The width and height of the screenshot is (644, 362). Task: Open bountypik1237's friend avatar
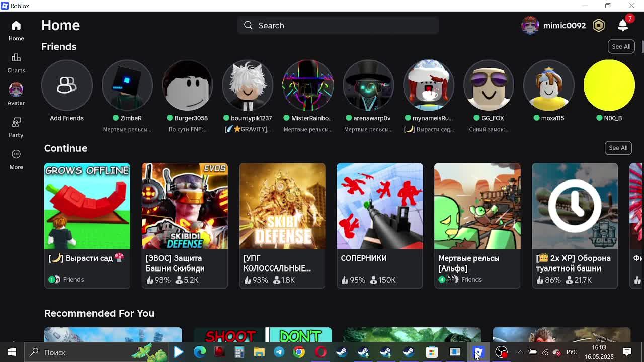(x=248, y=85)
